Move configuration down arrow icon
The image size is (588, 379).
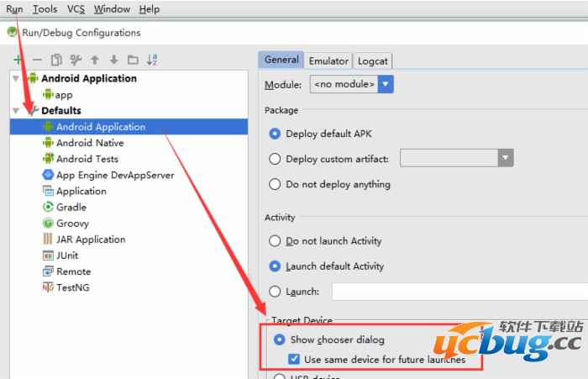pos(114,60)
